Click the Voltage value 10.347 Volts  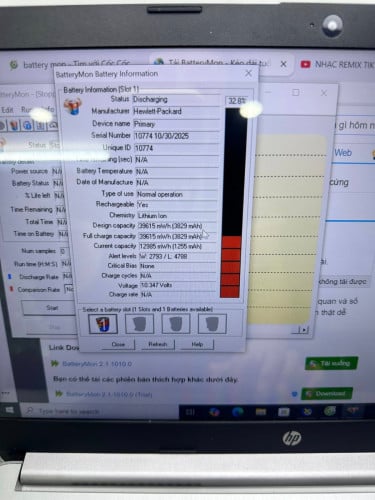(x=177, y=285)
